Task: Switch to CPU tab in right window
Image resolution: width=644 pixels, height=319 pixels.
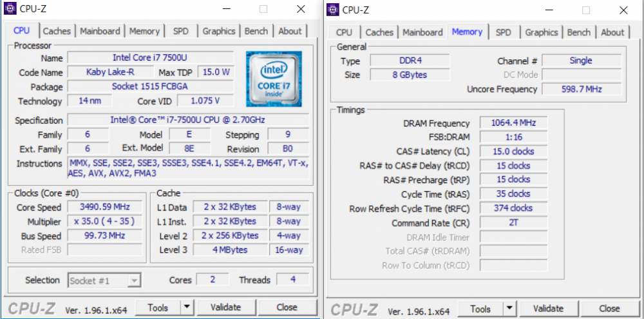Action: [x=344, y=32]
